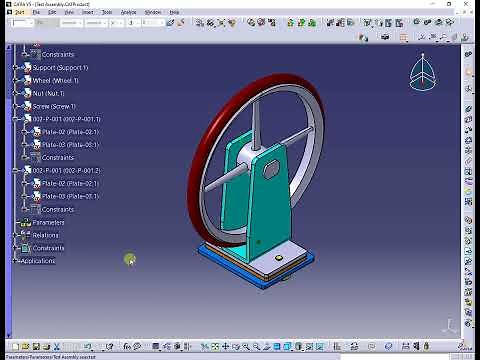Expand the Support (Support.1) node

[x=15, y=68]
